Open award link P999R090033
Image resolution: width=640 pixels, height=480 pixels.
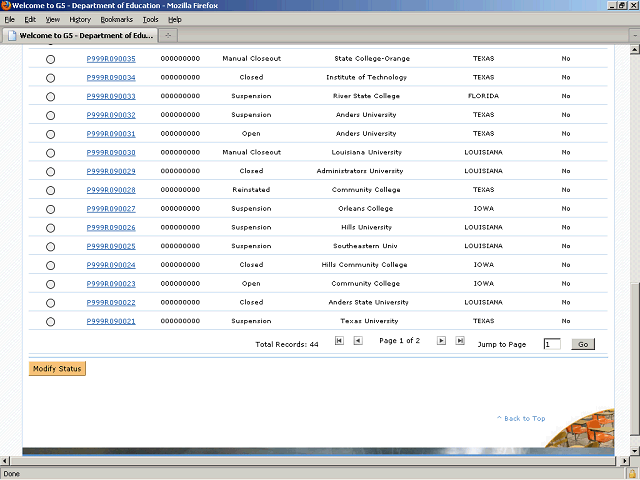coord(111,96)
